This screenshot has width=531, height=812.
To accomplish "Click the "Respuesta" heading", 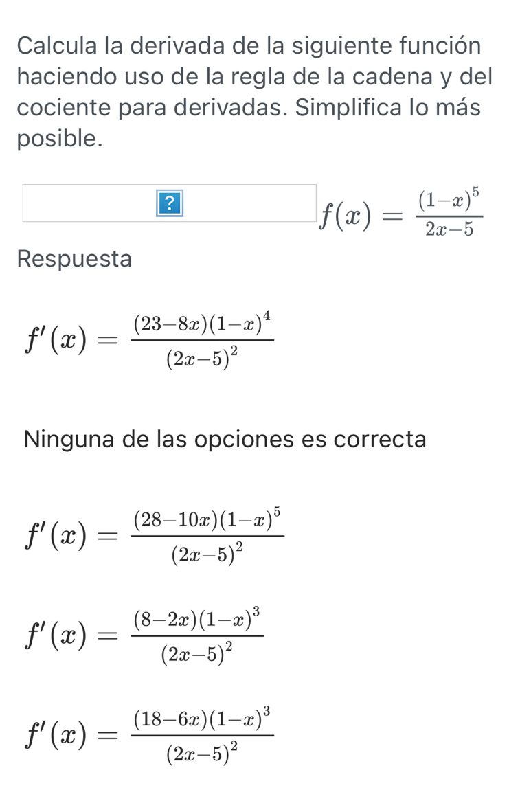I will (74, 259).
